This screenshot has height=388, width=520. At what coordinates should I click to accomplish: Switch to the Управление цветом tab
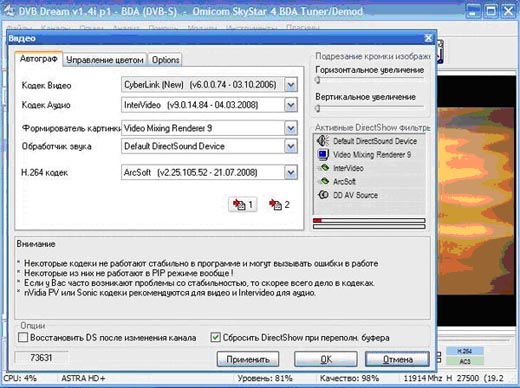[x=105, y=60]
